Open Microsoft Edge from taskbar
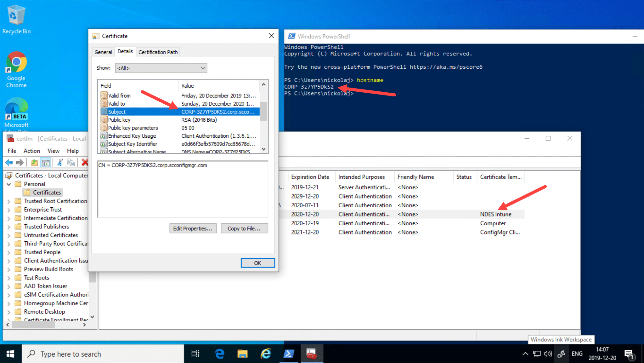 (219, 354)
